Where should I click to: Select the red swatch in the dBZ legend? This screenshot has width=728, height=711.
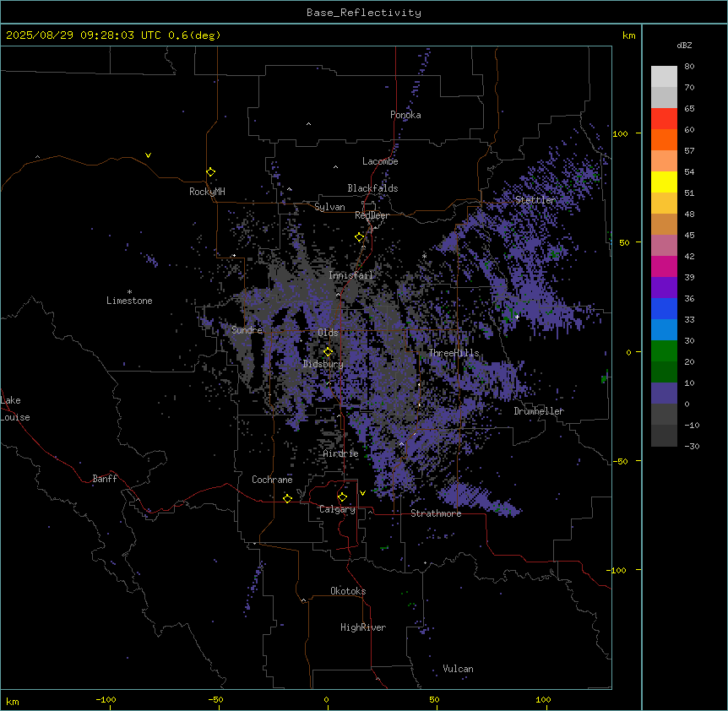664,118
